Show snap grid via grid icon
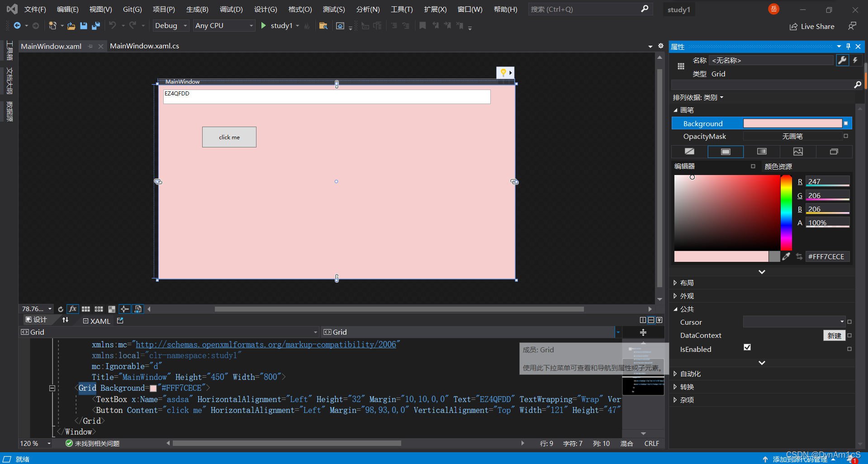Image resolution: width=868 pixels, height=464 pixels. [86, 309]
